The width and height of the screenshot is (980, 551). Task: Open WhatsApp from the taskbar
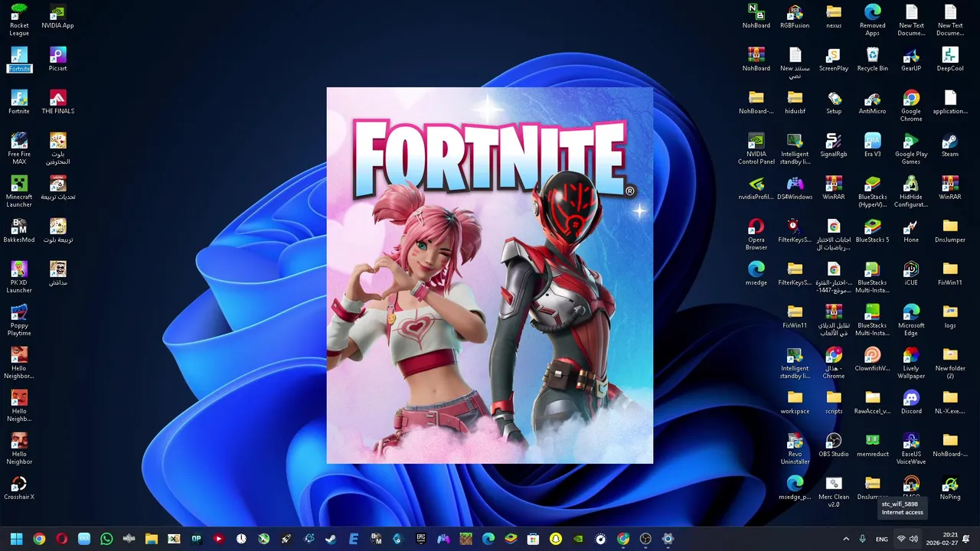(x=106, y=539)
